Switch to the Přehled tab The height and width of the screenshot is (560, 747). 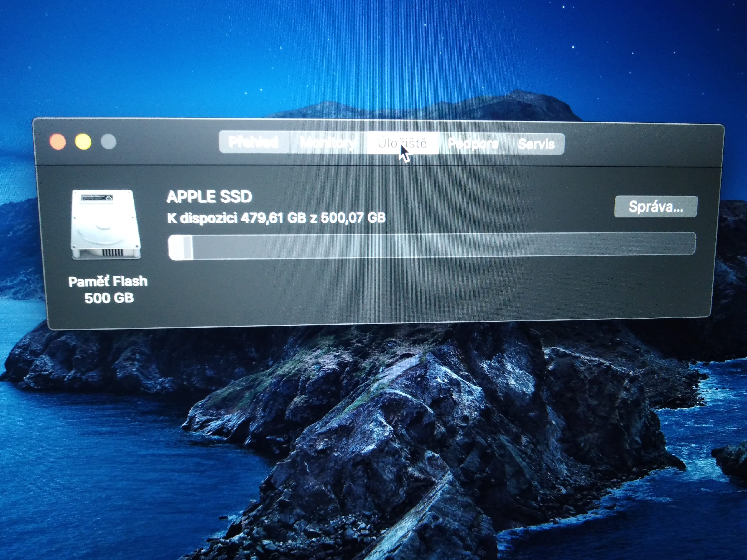click(254, 143)
